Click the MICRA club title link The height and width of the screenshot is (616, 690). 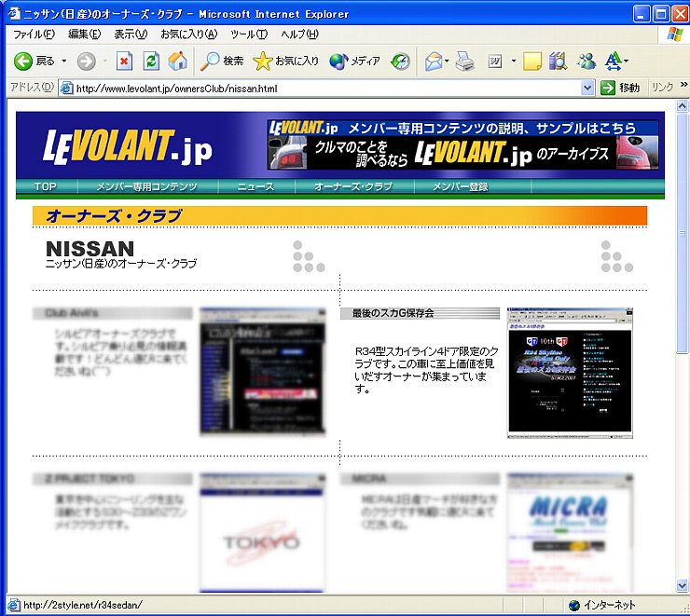pos(369,478)
